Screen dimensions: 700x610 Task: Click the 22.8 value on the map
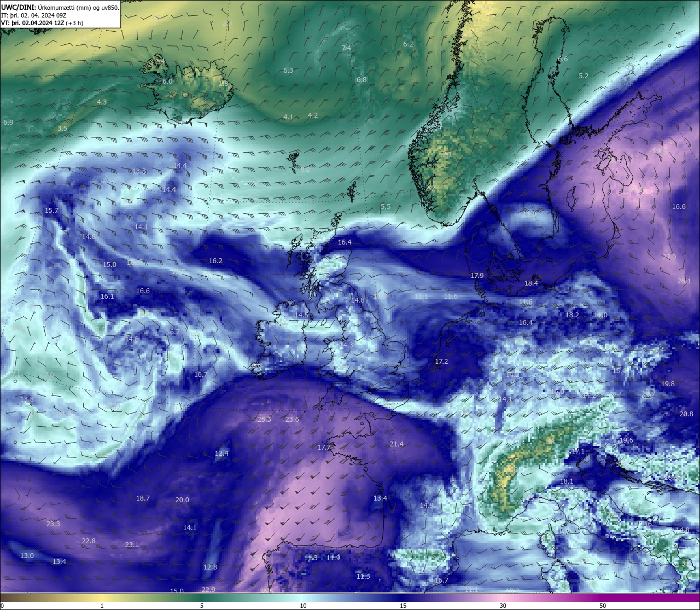(x=89, y=541)
